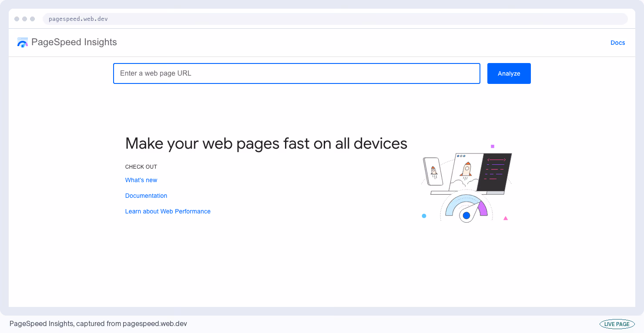The width and height of the screenshot is (644, 333).
Task: Click the headline about fast web pages
Action: (x=266, y=143)
